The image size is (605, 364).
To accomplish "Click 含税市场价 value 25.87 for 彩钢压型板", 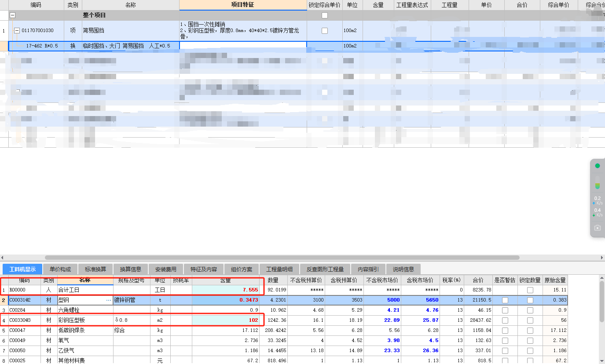I will pyautogui.click(x=420, y=320).
